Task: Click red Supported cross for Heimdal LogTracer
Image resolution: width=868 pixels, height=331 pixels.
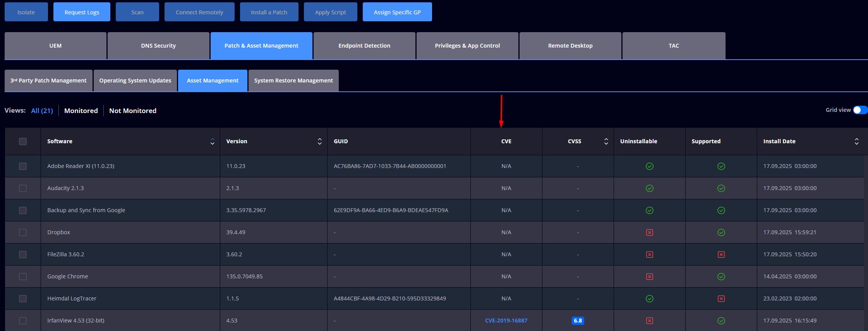Action: [721, 298]
